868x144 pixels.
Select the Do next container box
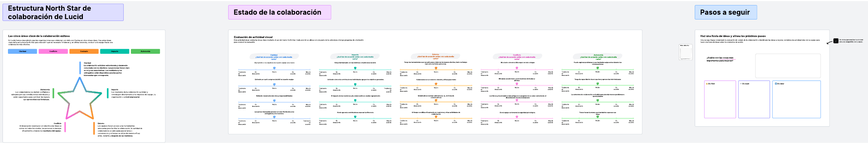point(754,99)
